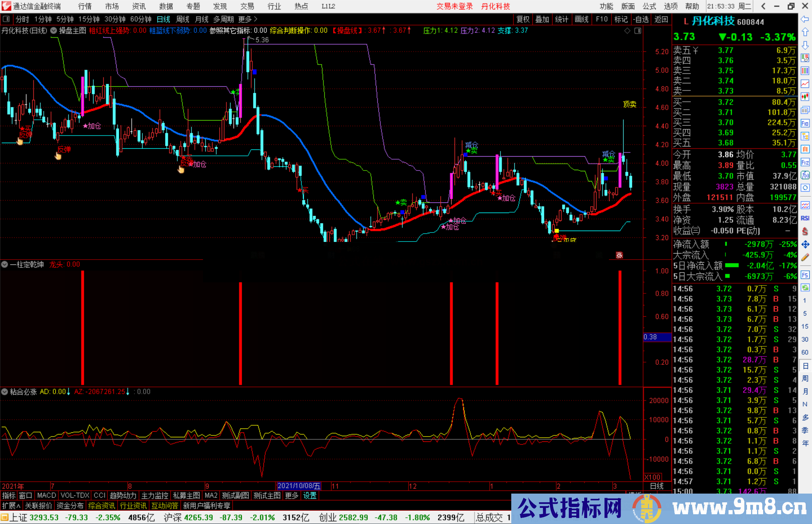The width and height of the screenshot is (812, 524).
Task: Toggle the 操盘主图 indicator dropdown circle
Action: (x=54, y=30)
